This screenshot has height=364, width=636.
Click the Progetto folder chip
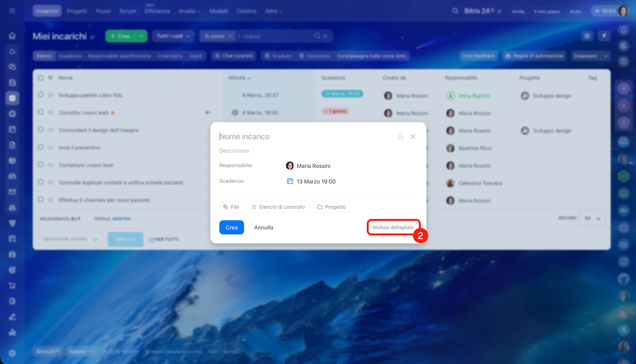tap(332, 207)
